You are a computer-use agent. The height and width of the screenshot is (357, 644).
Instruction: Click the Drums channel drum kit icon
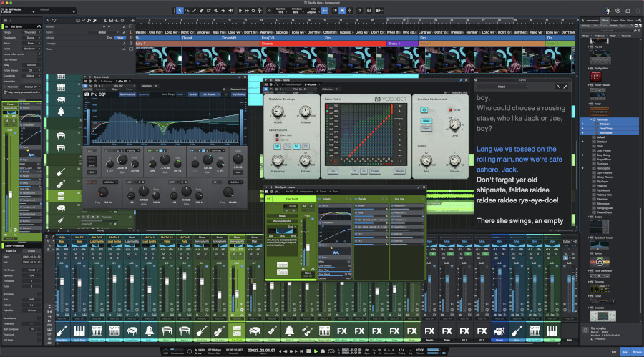499,331
